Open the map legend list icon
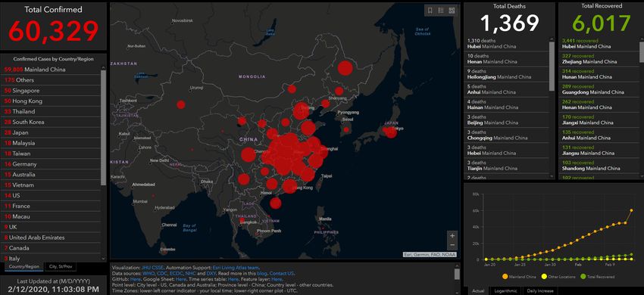Image resolution: width=644 pixels, height=295 pixels. pos(441,11)
